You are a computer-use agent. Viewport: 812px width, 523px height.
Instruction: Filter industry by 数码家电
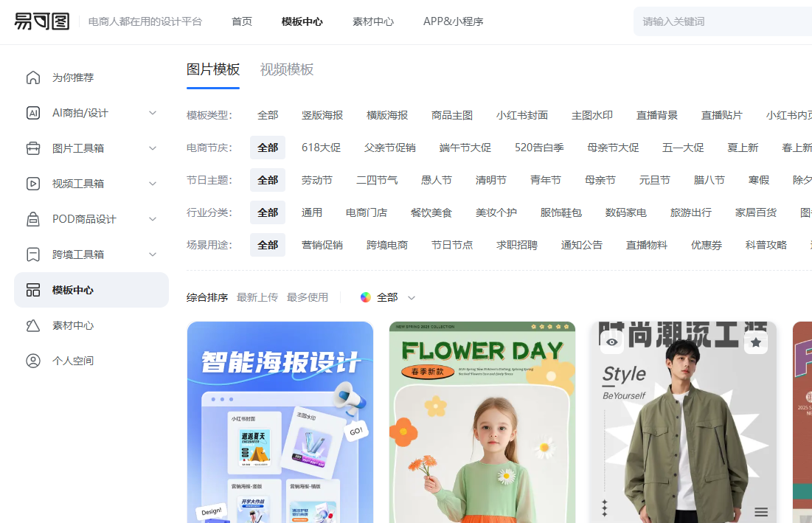pyautogui.click(x=625, y=213)
